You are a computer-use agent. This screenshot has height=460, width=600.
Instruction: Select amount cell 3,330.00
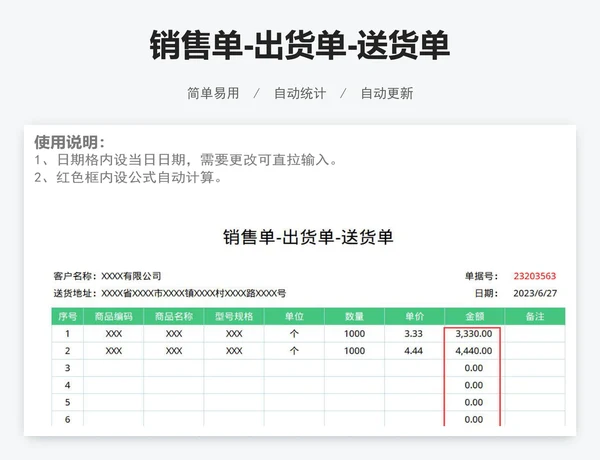(x=474, y=334)
